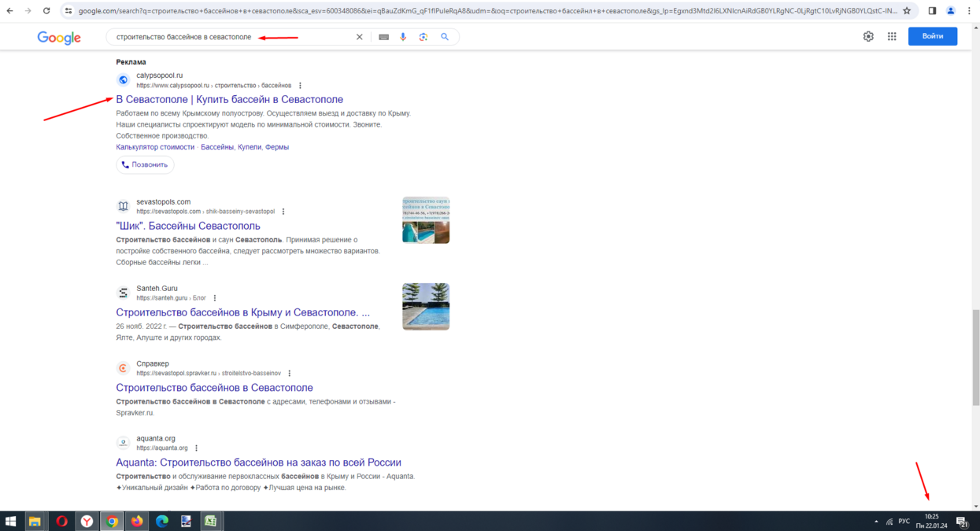Viewport: 980px width, 531px height.
Task: Open Google quick settings gear
Action: click(x=868, y=36)
